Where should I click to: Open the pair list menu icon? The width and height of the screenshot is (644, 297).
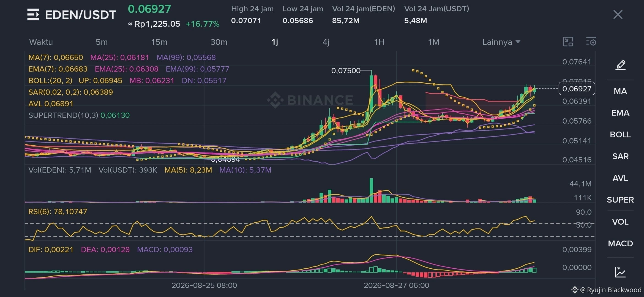click(33, 15)
